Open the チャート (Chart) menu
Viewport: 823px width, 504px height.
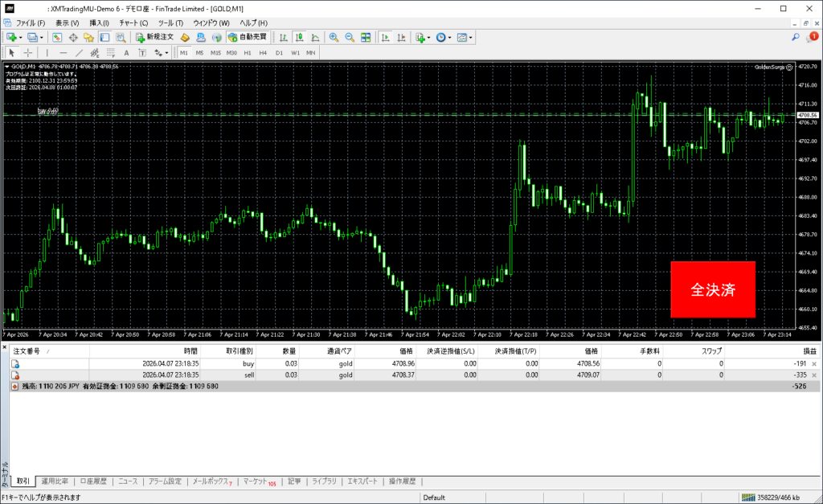pyautogui.click(x=133, y=23)
